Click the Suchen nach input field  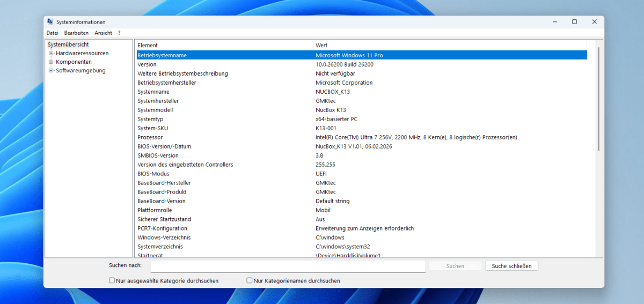tap(288, 266)
